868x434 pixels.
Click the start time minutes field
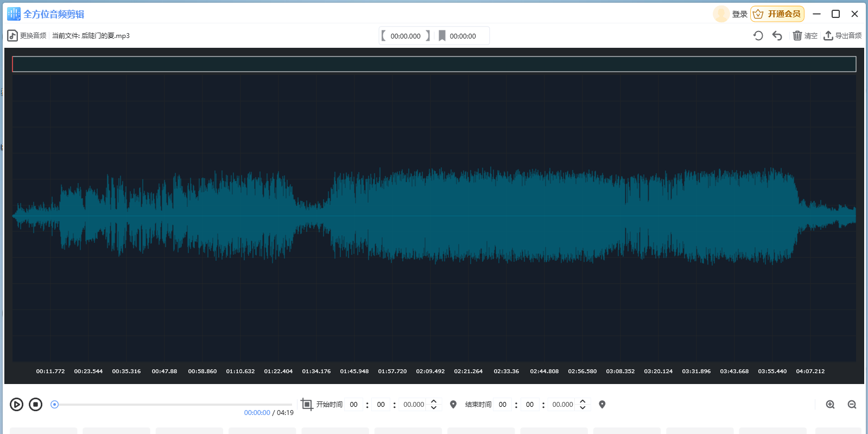click(x=381, y=404)
